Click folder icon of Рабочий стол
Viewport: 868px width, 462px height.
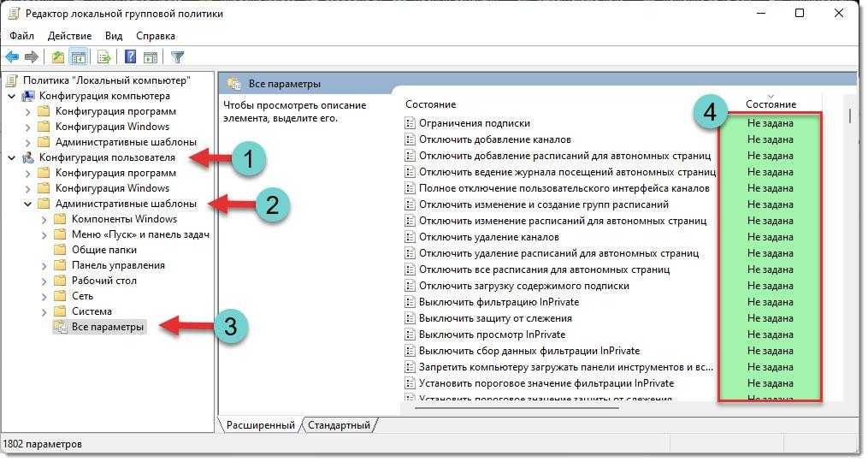pos(61,281)
